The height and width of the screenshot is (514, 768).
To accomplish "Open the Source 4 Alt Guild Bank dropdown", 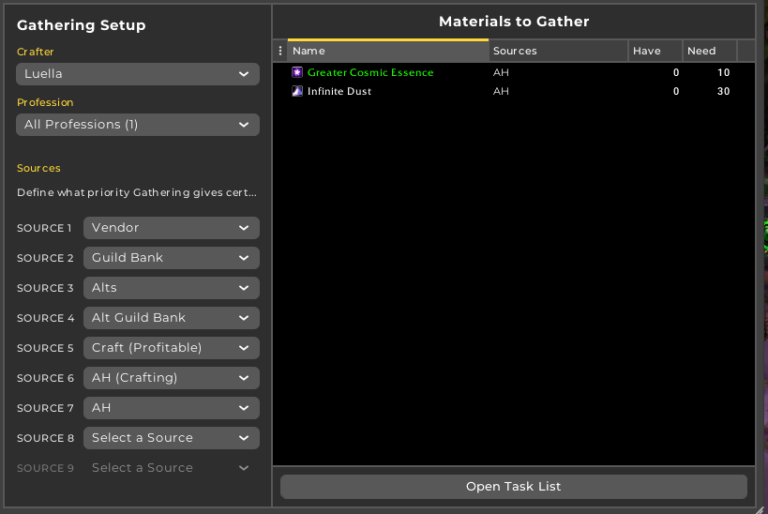I will point(171,318).
